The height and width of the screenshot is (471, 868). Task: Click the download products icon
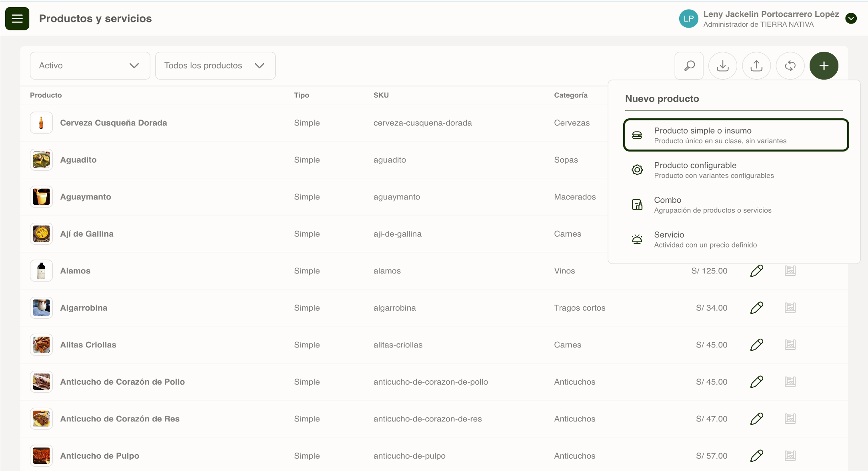click(x=722, y=66)
